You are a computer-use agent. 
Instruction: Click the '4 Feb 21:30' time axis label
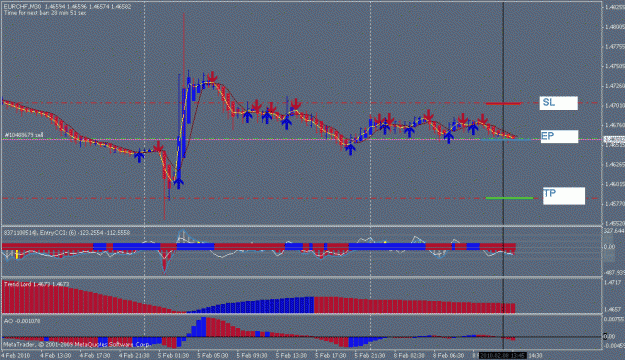(x=134, y=355)
